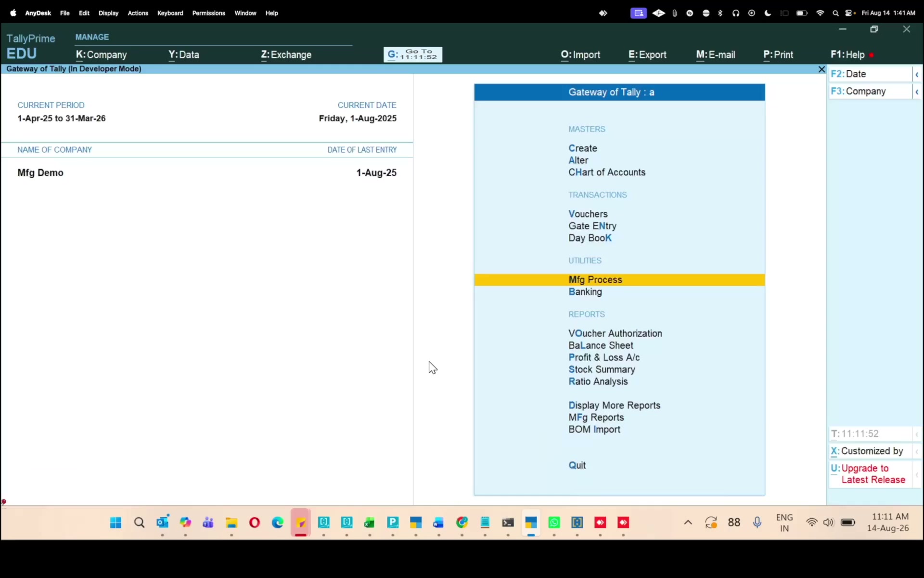Click the headphones icon in macOS menu bar
This screenshot has width=924, height=578.
(x=736, y=13)
